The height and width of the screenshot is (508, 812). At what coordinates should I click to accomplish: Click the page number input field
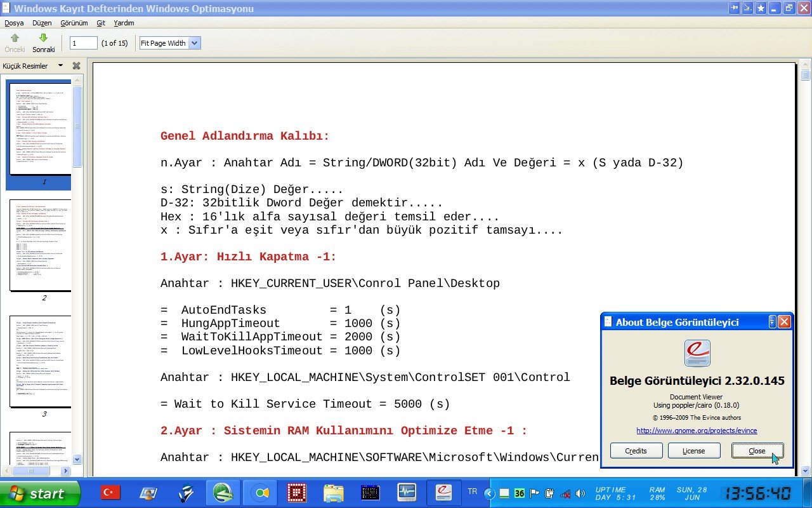coord(84,43)
